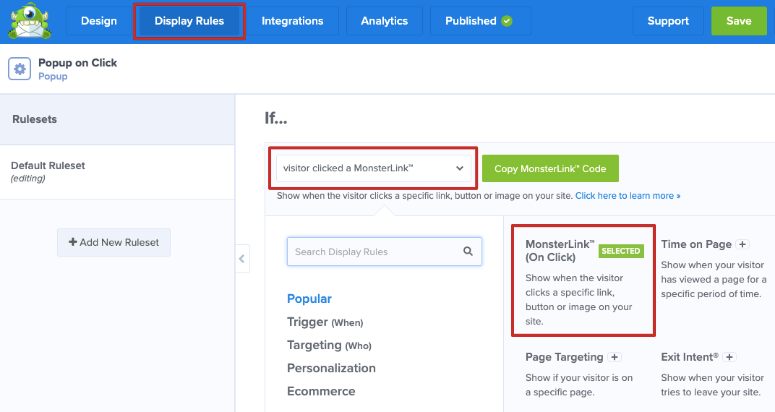The image size is (775, 412).
Task: Add the Exit Intent rule plus icon
Action: (730, 357)
